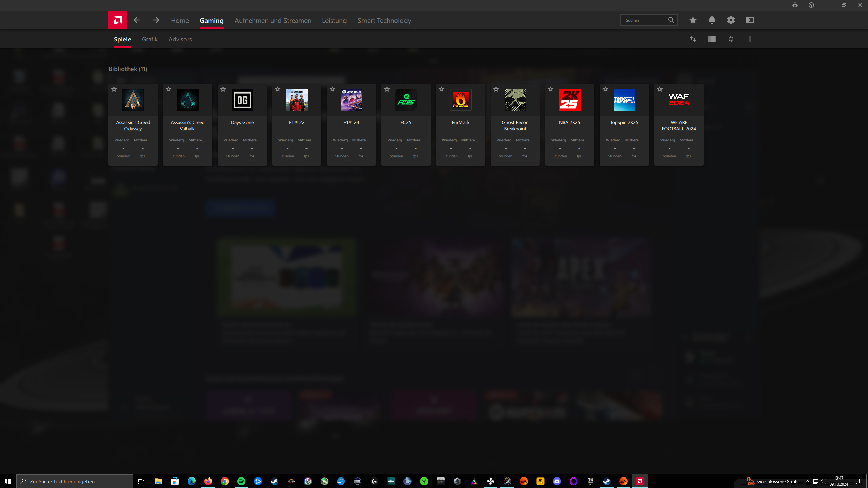Open the Advisors sub-tab
868x488 pixels.
coord(180,39)
